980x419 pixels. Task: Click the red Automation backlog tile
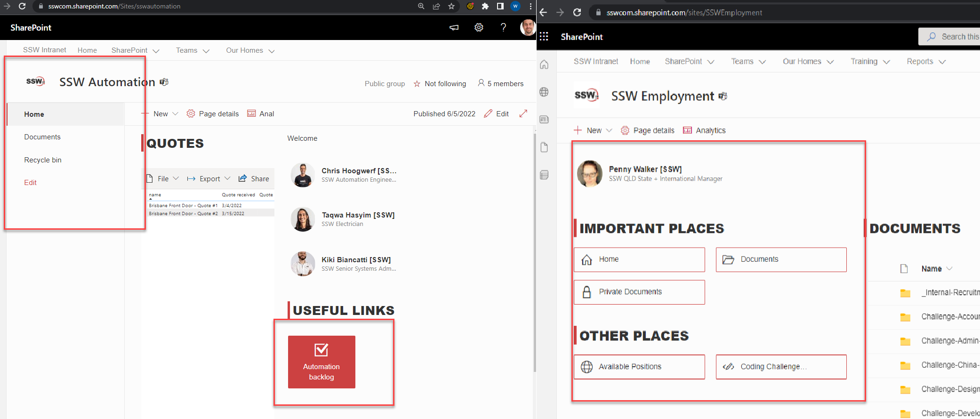[321, 362]
